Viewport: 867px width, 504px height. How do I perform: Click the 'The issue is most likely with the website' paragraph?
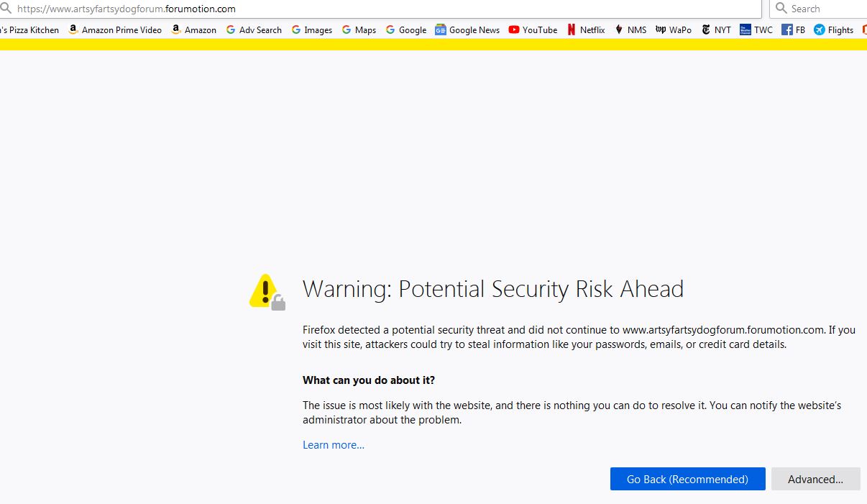572,413
